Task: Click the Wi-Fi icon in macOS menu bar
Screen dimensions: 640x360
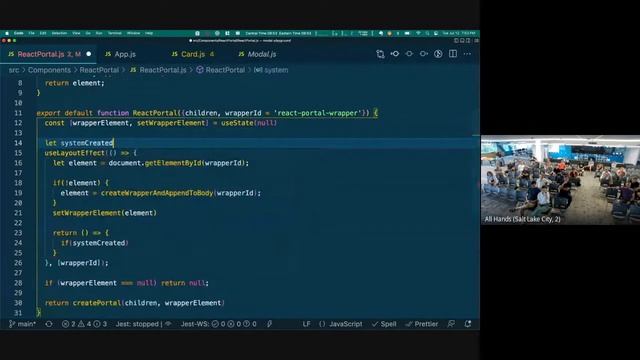Action: coord(418,33)
